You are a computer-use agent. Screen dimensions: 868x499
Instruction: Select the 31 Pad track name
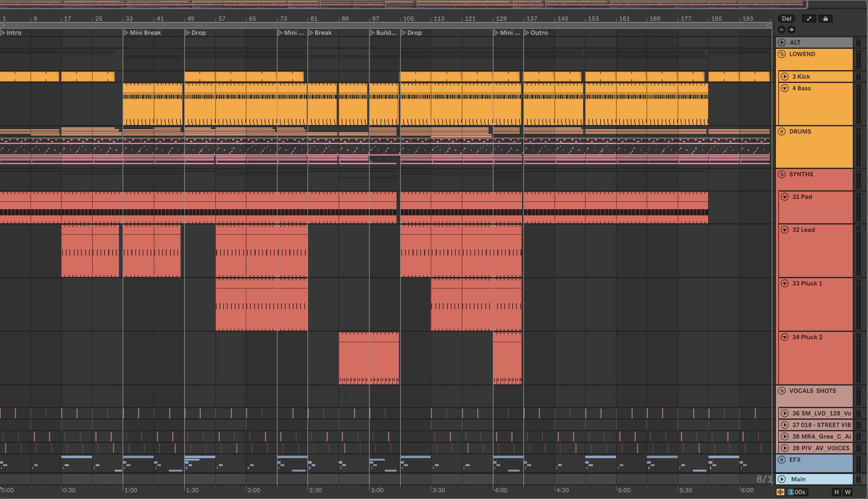(802, 197)
